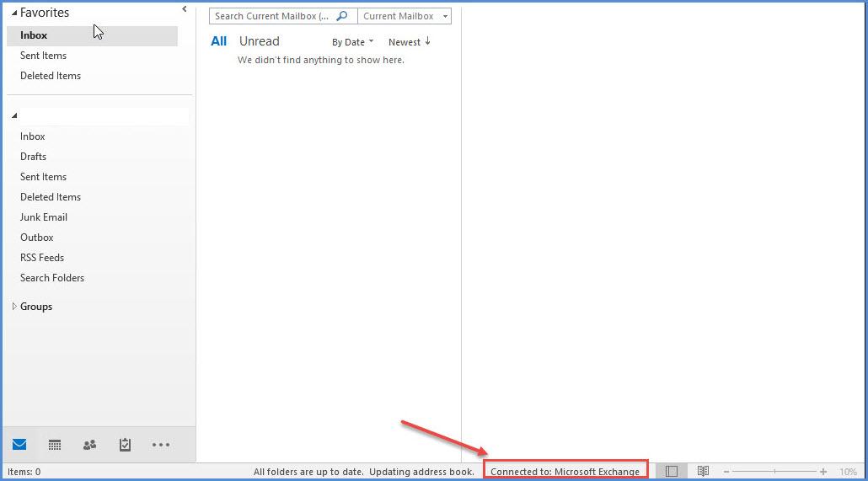Show more navigation options ellipsis
Screen dimensions: 868x481
point(160,445)
